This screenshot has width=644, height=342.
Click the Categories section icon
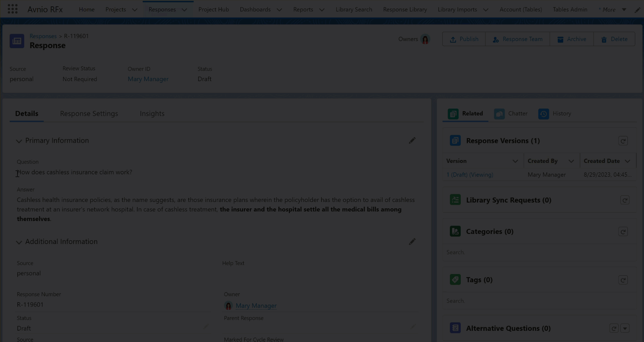click(x=455, y=231)
